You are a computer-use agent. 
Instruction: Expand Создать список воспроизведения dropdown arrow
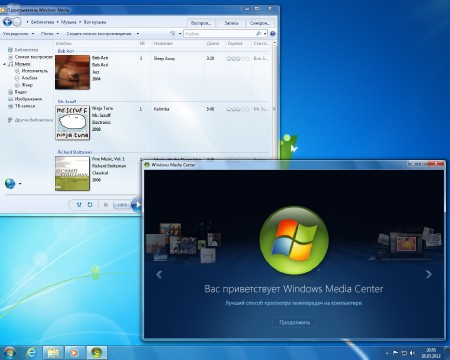(x=138, y=34)
